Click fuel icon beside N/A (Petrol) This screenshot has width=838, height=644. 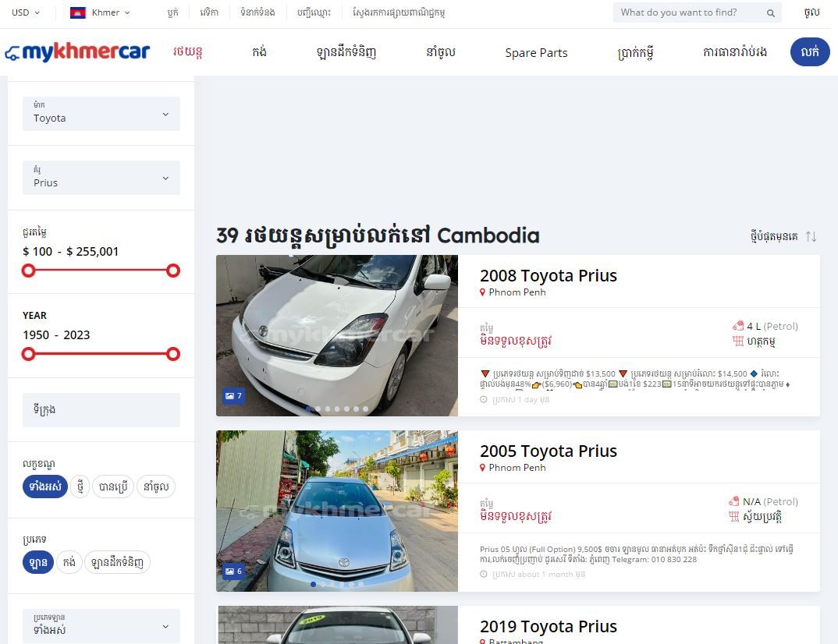(x=733, y=501)
